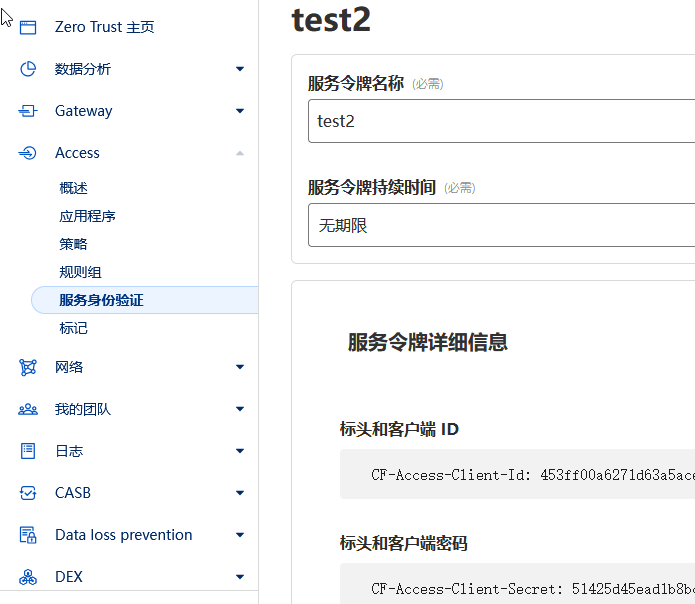This screenshot has width=695, height=604.
Task: Click the 我的团队 people icon
Action: point(28,409)
